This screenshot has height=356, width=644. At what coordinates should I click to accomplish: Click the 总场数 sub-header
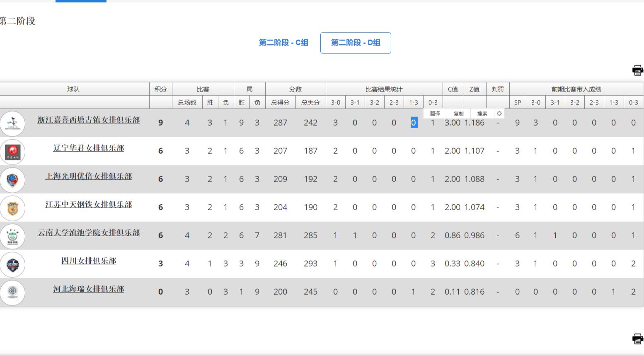[x=187, y=102]
